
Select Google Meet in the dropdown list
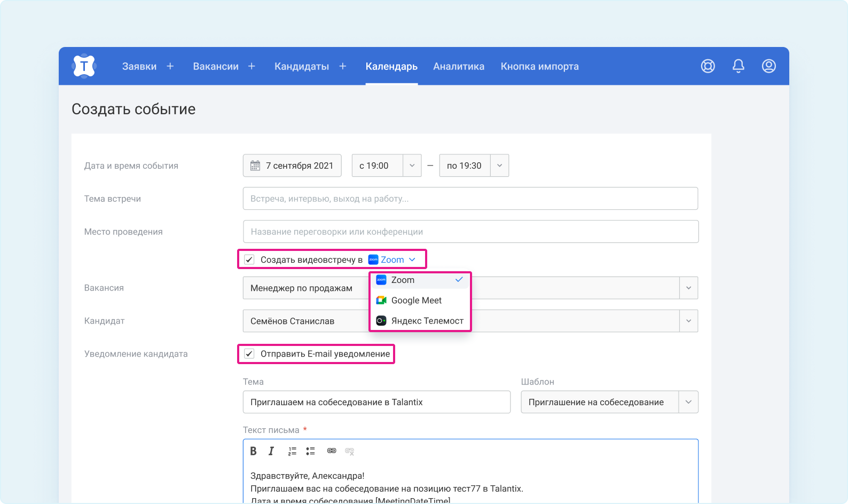pyautogui.click(x=420, y=301)
